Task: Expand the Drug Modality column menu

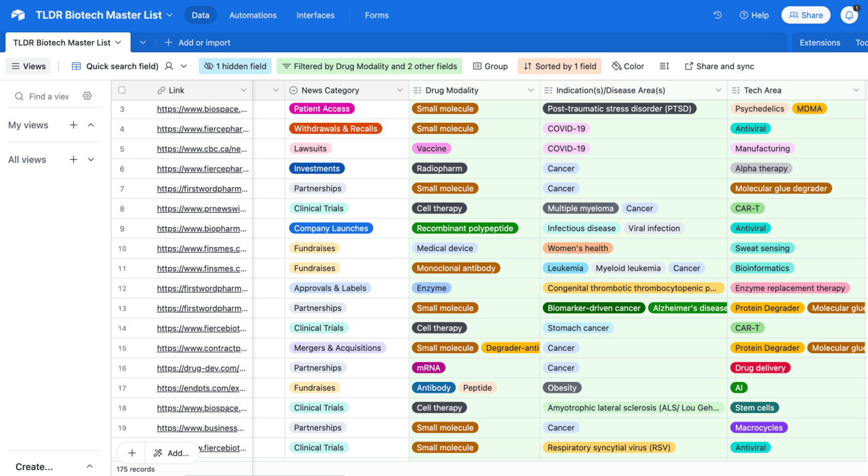Action: point(530,90)
